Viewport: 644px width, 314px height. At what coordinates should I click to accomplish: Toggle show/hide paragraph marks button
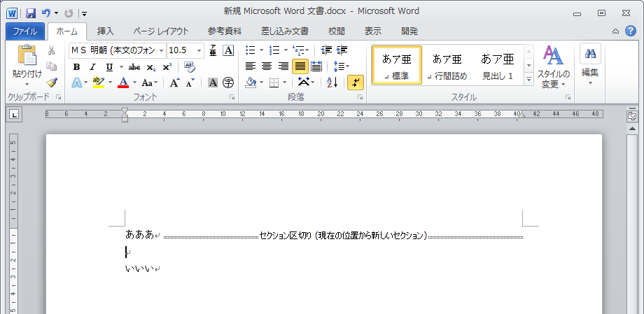coord(356,83)
